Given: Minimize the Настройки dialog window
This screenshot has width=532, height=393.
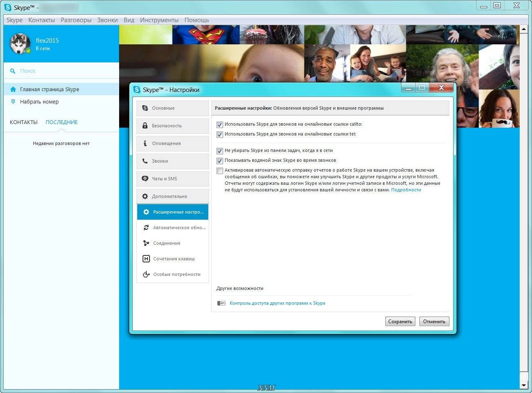Looking at the screenshot, I should (x=408, y=87).
